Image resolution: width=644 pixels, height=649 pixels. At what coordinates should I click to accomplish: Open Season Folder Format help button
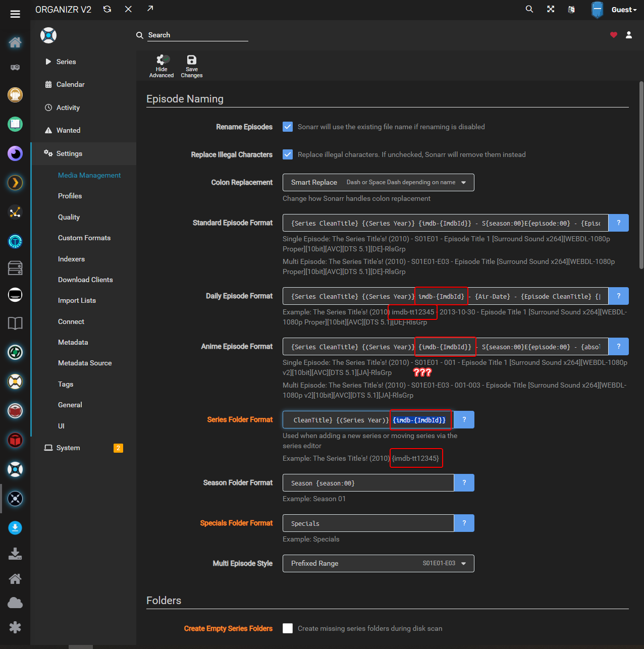click(x=464, y=482)
